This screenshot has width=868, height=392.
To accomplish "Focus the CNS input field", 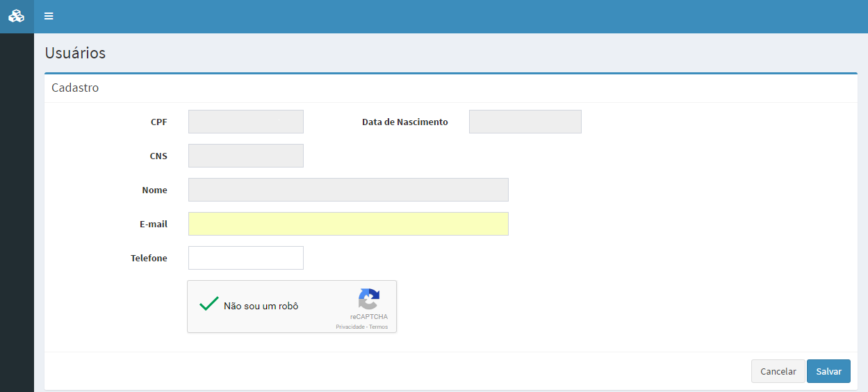I will click(245, 156).
